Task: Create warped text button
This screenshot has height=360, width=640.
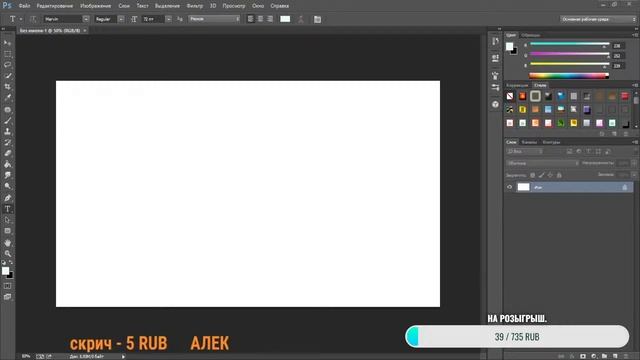Action: pyautogui.click(x=301, y=19)
